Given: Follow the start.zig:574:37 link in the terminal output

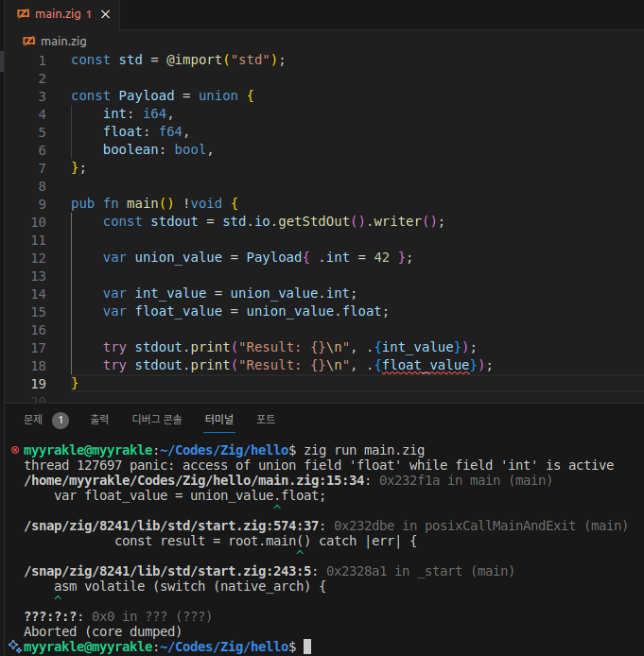Looking at the screenshot, I should pos(174,526).
